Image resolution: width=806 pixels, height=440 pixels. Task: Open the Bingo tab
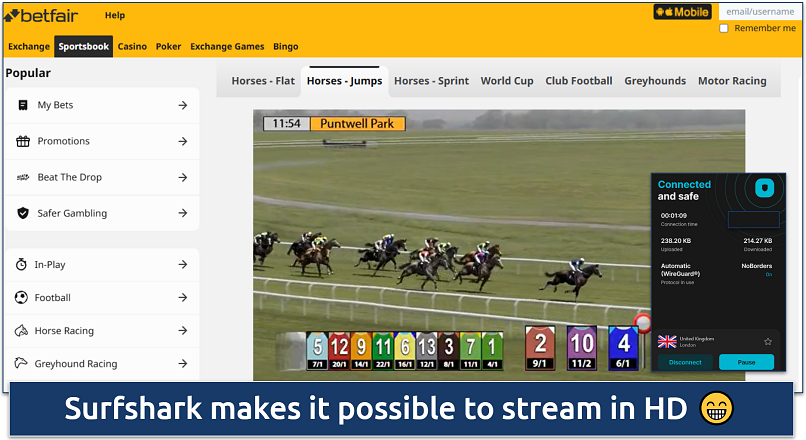(x=286, y=46)
